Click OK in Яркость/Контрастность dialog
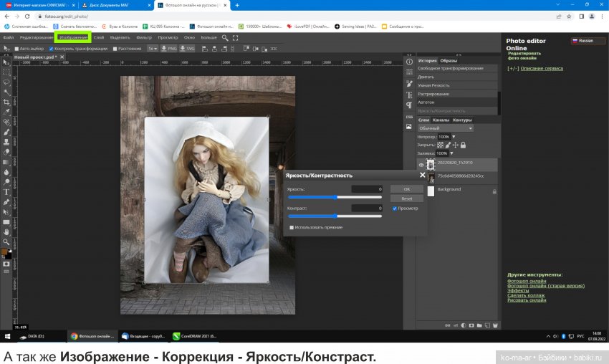Viewport: 609px width, 364px height. (x=407, y=189)
